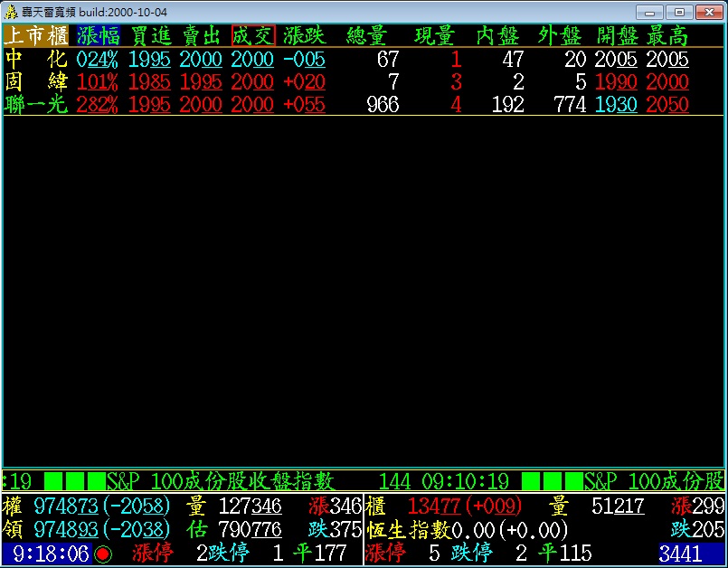The height and width of the screenshot is (568, 728).
Task: Sort by the 漲幅 column header
Action: (98, 35)
